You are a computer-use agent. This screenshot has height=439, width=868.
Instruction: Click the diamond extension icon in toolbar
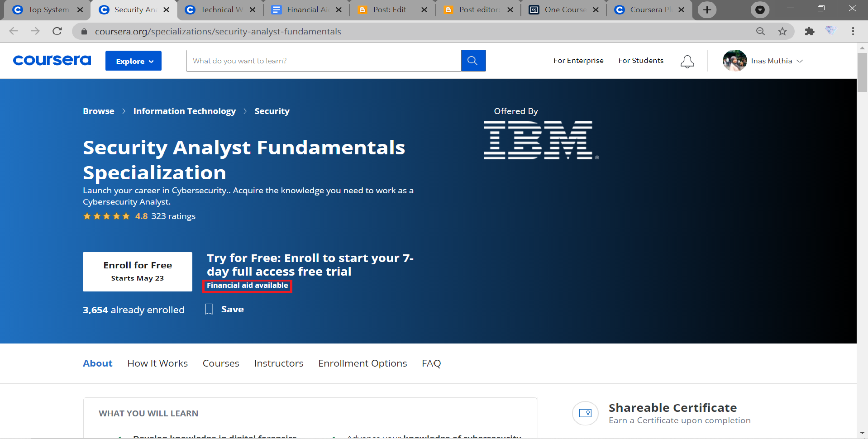831,31
